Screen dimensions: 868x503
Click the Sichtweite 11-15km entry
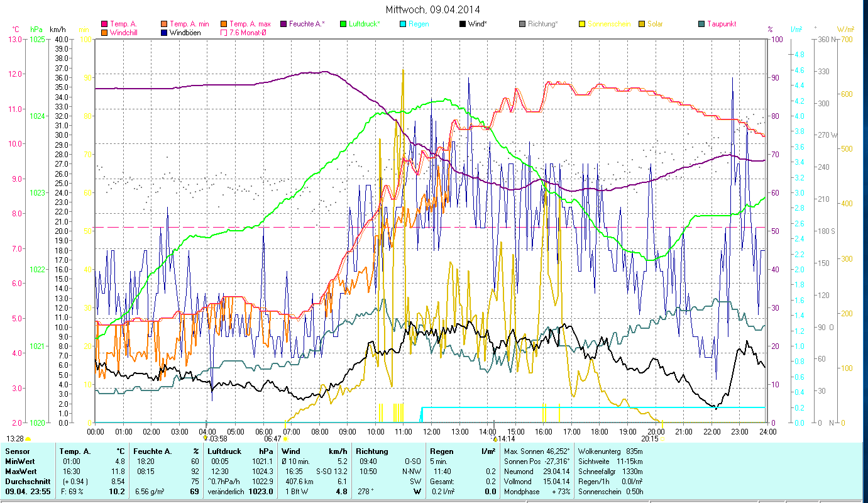tap(610, 461)
